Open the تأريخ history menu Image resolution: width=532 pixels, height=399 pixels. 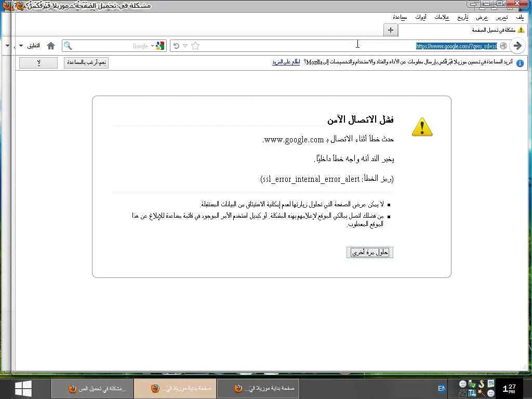(x=462, y=17)
